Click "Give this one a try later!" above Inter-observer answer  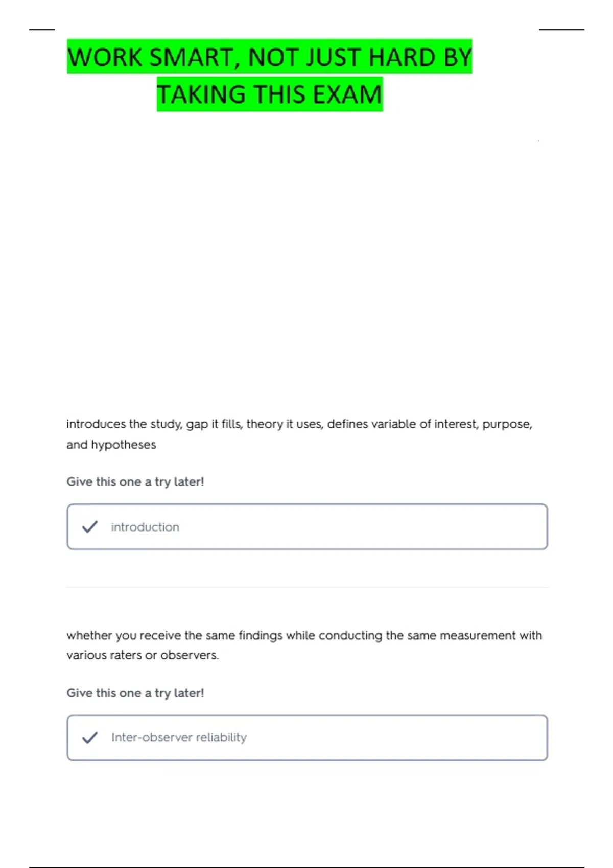pyautogui.click(x=135, y=693)
